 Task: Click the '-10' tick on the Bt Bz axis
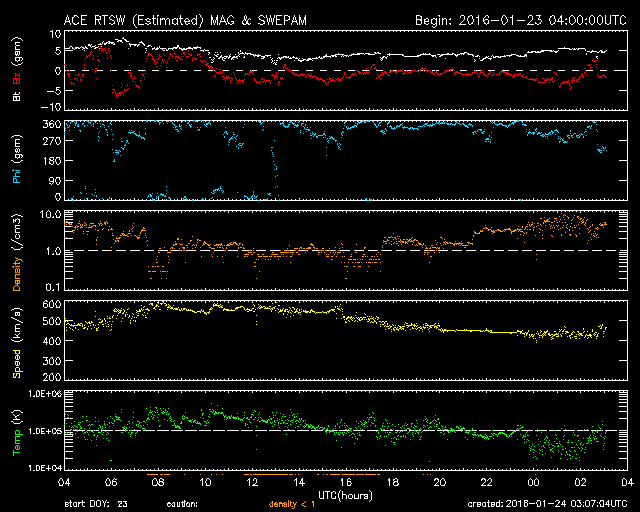[x=51, y=107]
